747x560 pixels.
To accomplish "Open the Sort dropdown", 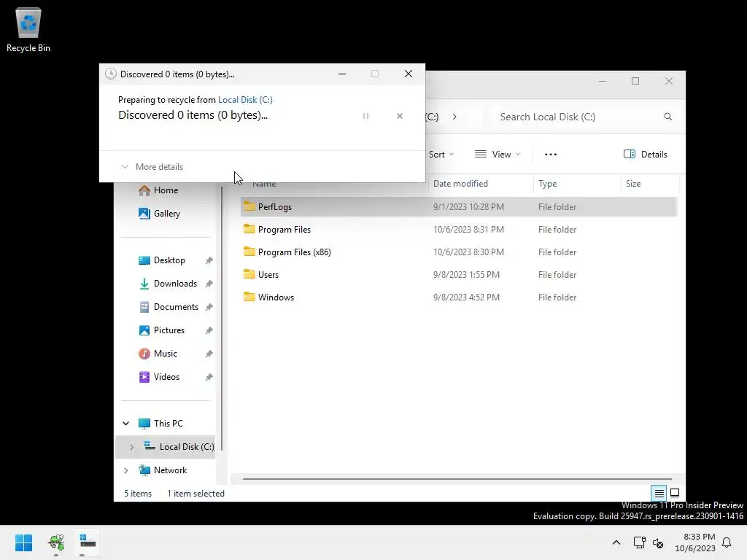I will coord(441,155).
